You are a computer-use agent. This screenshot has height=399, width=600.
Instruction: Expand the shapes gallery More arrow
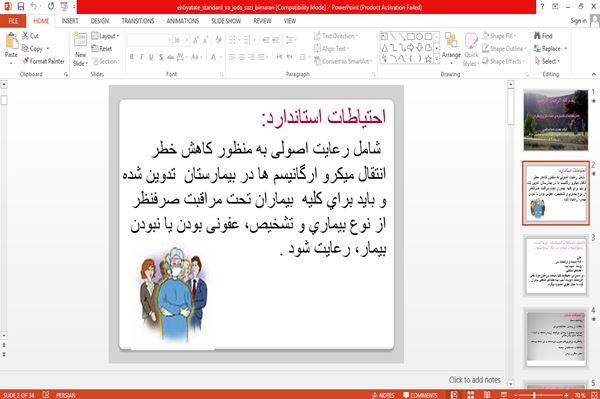pyautogui.click(x=437, y=59)
